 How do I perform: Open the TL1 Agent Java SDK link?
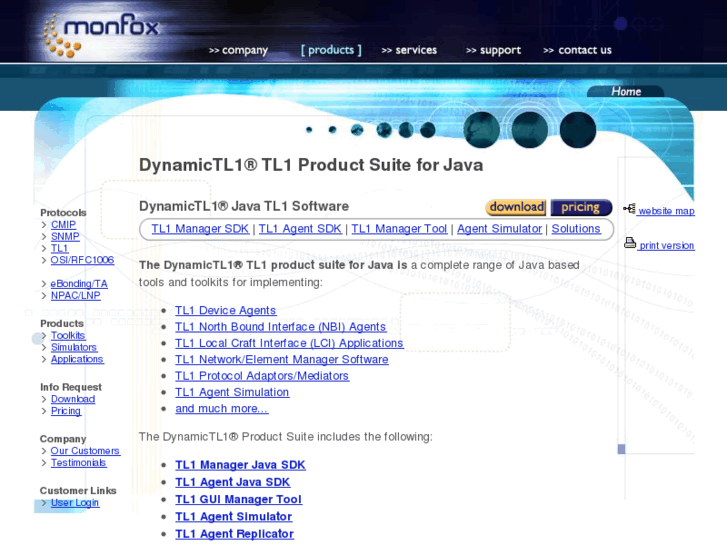point(232,482)
